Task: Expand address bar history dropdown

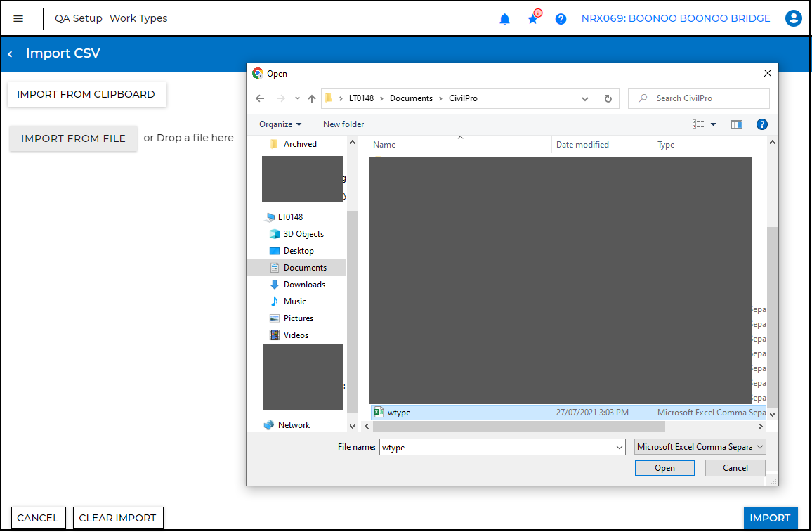Action: (x=584, y=98)
